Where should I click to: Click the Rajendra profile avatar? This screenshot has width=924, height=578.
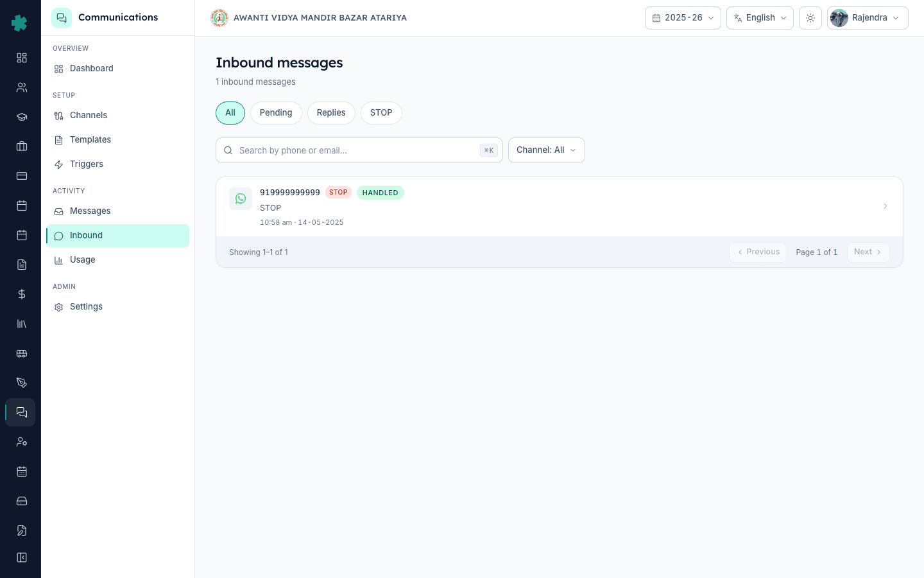point(839,18)
